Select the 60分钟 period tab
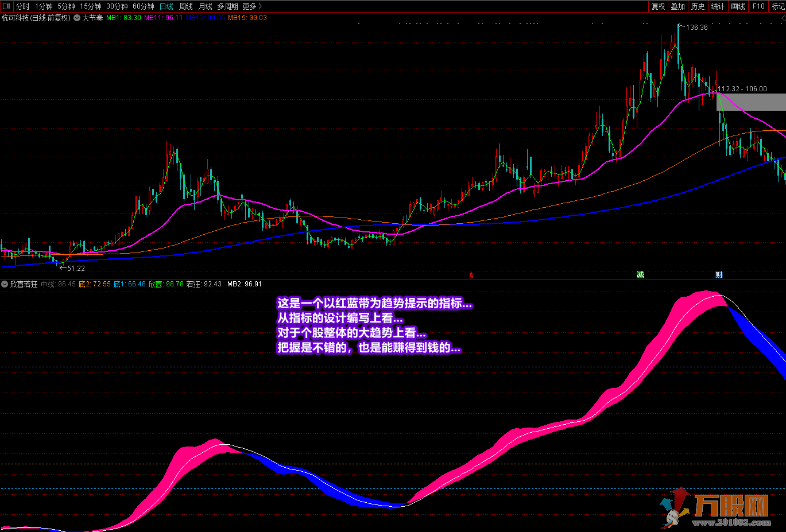786x532 pixels. (x=144, y=6)
